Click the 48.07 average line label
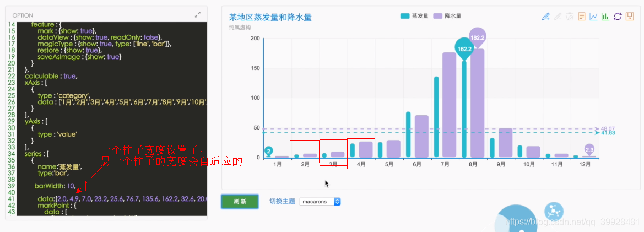The image size is (644, 232). coord(608,128)
